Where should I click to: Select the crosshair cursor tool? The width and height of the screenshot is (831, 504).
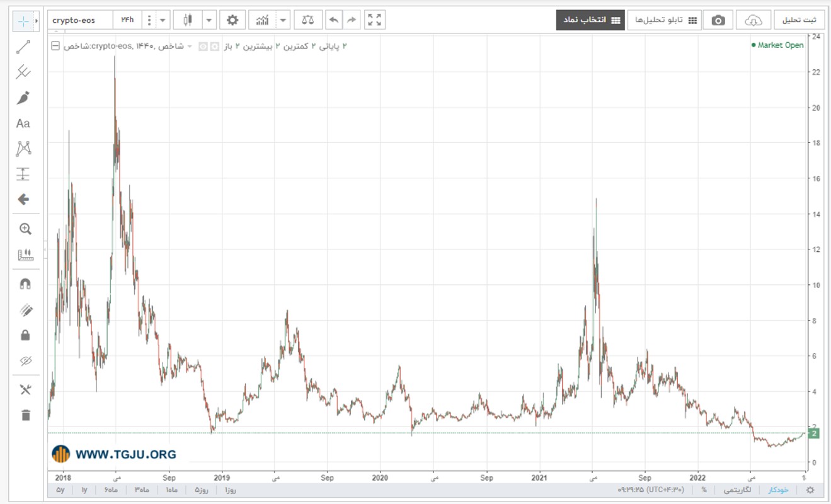(23, 21)
